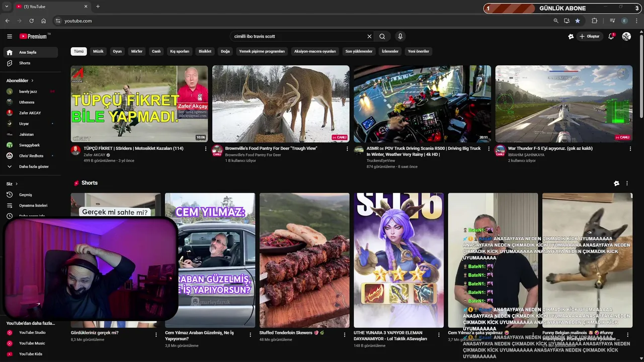Click the YouTube Premium logo
Screen dimensions: 644x362
pyautogui.click(x=33, y=36)
